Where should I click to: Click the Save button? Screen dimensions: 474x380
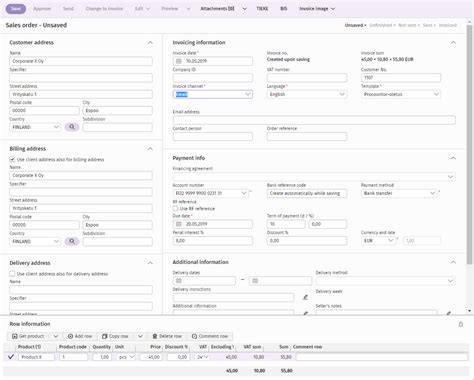click(x=16, y=9)
